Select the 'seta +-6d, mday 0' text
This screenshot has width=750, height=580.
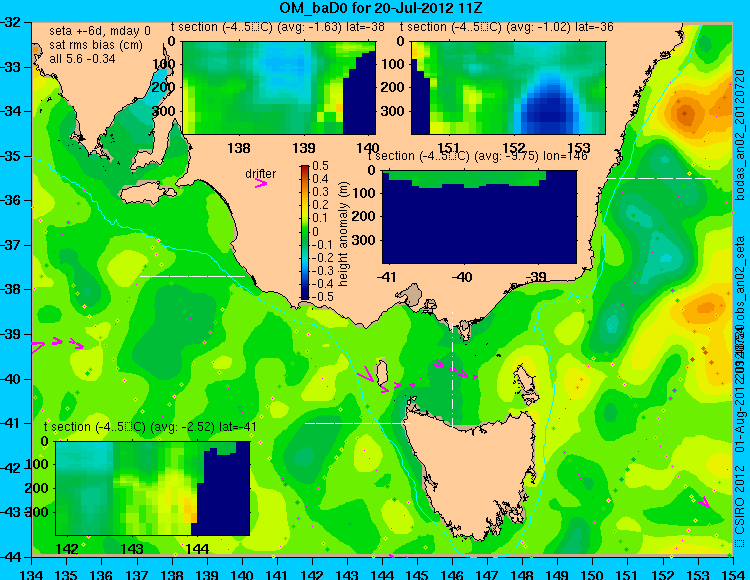point(99,32)
